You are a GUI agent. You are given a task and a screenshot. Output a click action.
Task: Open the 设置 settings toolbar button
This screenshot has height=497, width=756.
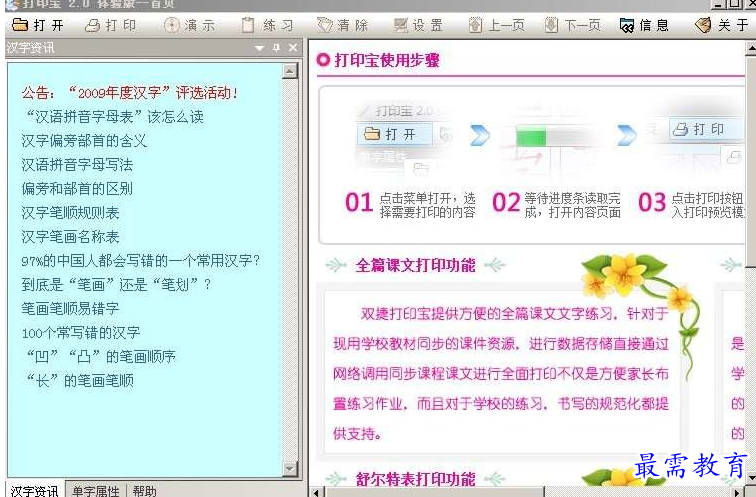tap(418, 25)
